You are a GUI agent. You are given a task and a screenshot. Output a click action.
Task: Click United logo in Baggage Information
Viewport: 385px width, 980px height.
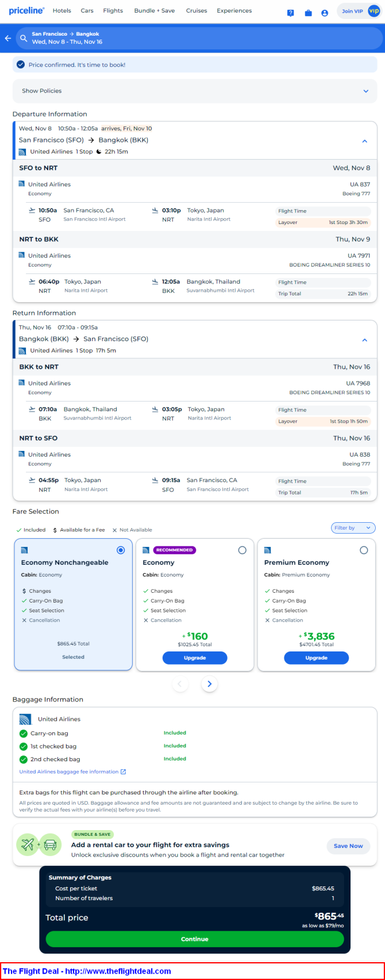pos(25,719)
